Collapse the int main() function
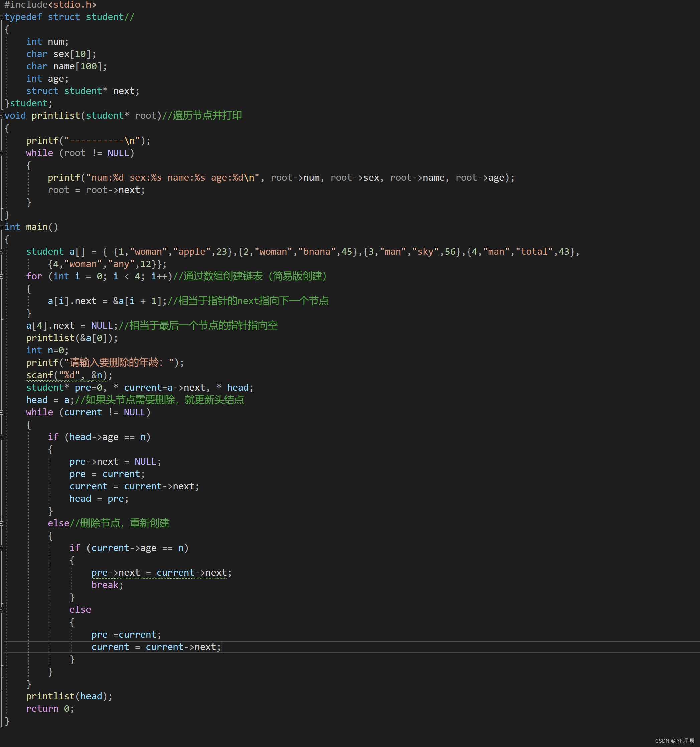Screen dimensions: 700x747 click(2, 227)
